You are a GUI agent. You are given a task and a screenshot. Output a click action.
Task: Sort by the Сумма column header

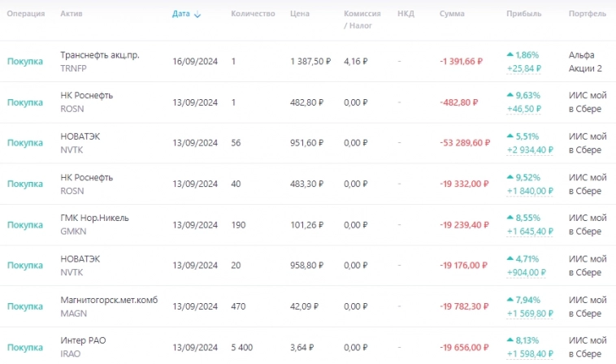click(453, 15)
